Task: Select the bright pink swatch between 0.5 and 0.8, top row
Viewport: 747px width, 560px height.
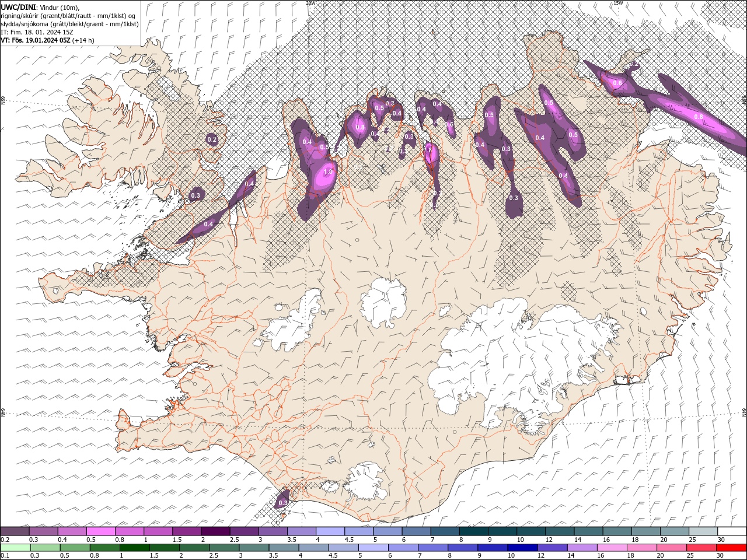Action: [101, 531]
